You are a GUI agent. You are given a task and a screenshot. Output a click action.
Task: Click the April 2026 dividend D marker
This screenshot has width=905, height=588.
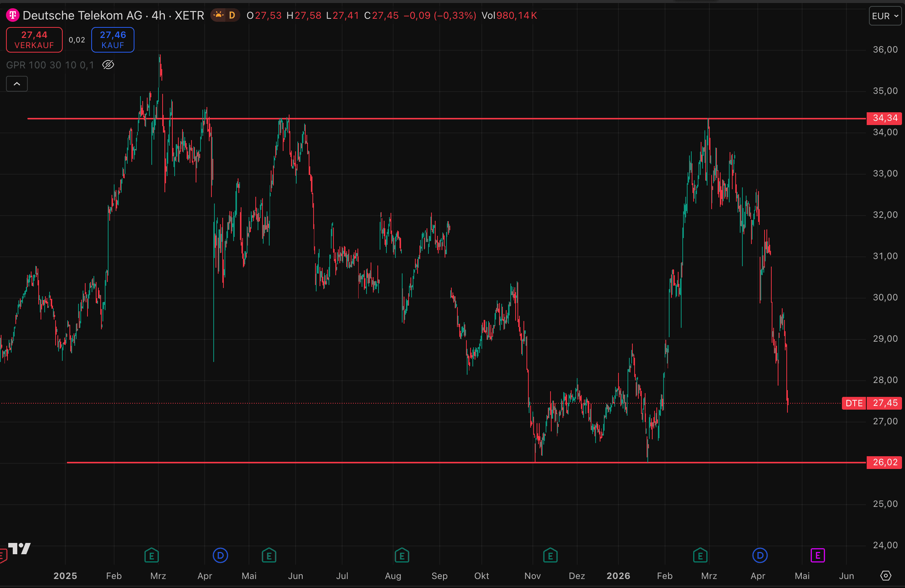(760, 555)
